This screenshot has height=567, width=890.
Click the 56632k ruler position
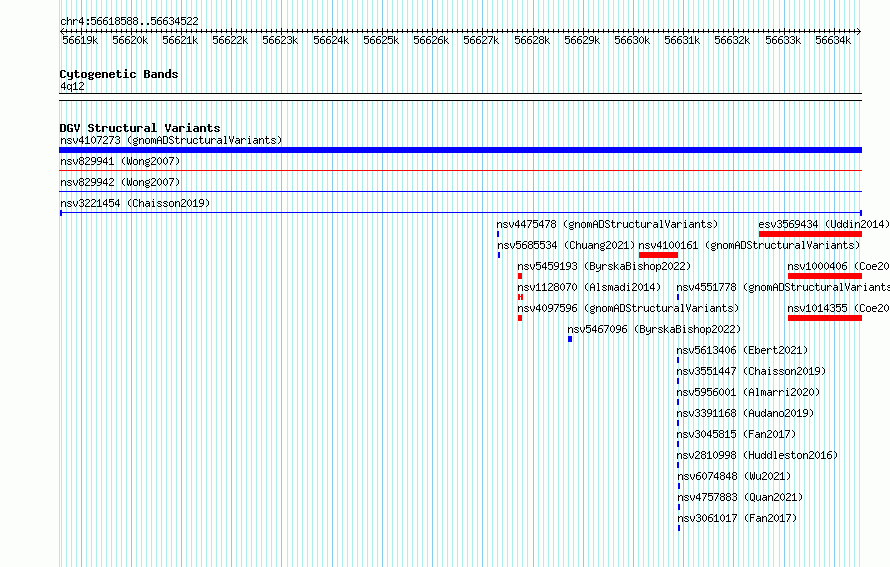pyautogui.click(x=732, y=40)
